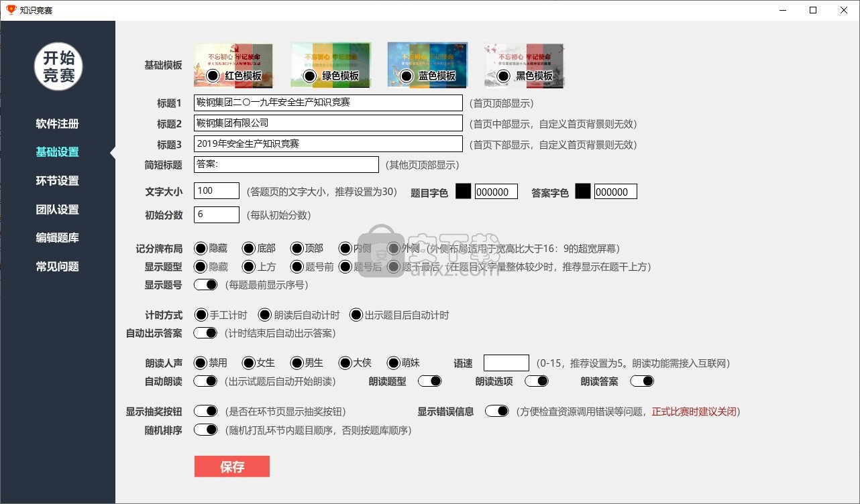Set 显示题型 to 隐藏

(x=200, y=267)
